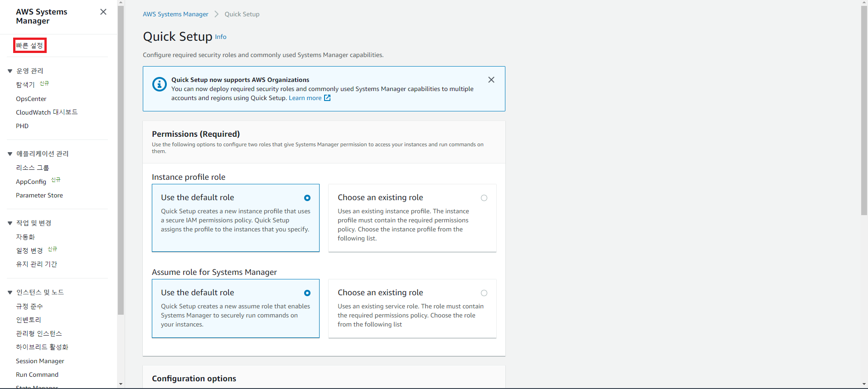Open Parameter Store in the sidebar
The image size is (868, 389).
click(39, 195)
